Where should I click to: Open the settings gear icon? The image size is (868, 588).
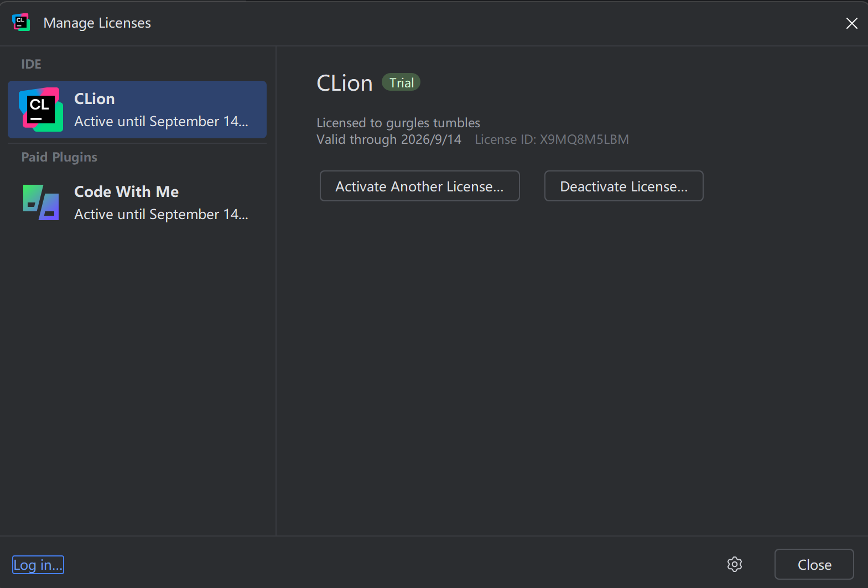735,564
